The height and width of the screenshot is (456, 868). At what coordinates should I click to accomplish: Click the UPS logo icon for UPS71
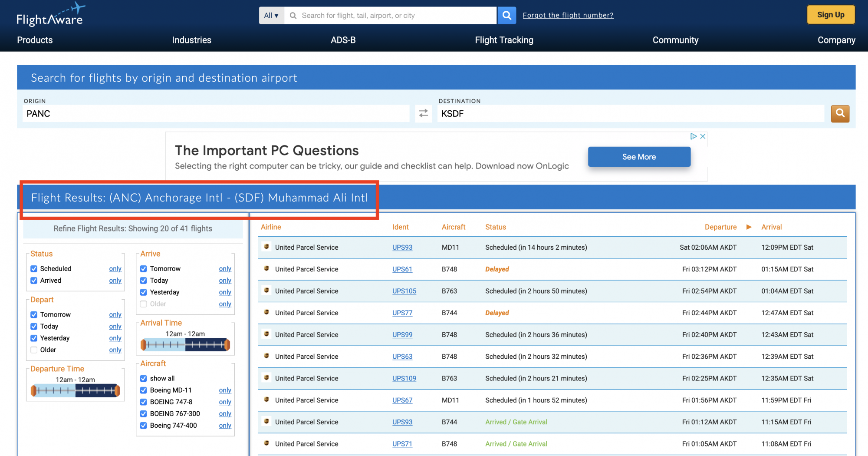tap(266, 443)
